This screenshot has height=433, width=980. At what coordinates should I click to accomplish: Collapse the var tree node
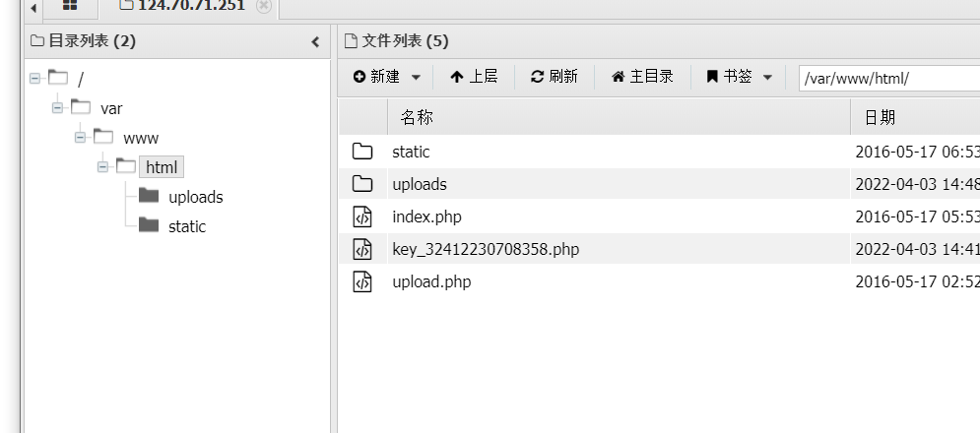click(x=57, y=108)
